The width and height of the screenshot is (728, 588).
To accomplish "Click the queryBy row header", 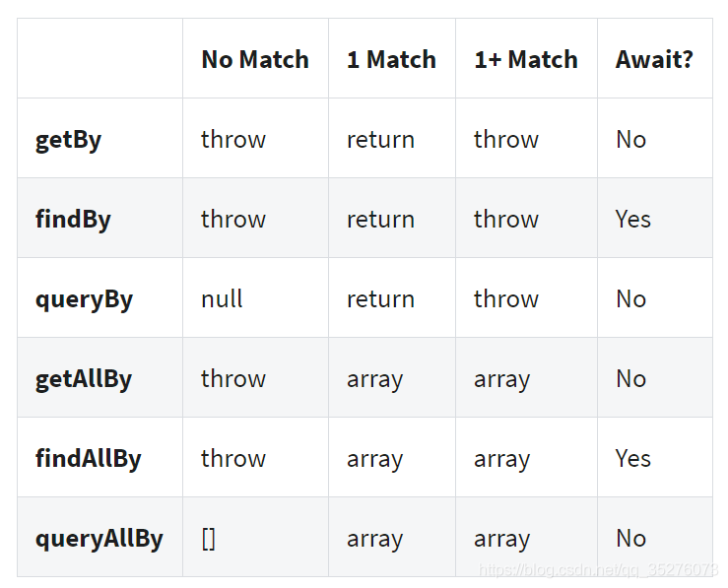I will click(x=84, y=298).
